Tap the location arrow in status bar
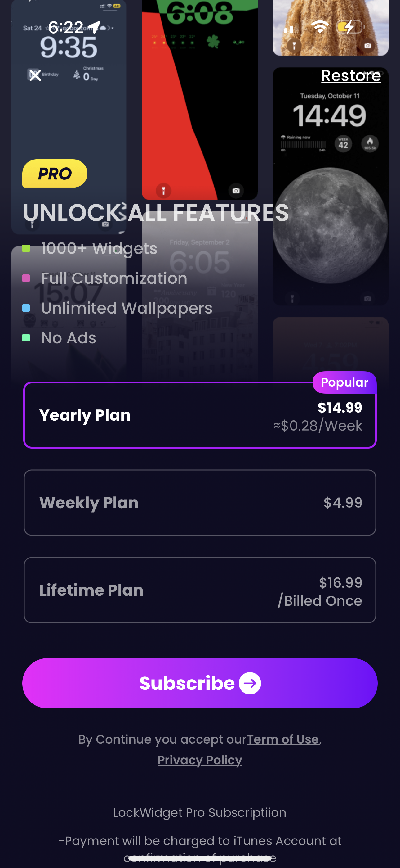 [x=94, y=27]
